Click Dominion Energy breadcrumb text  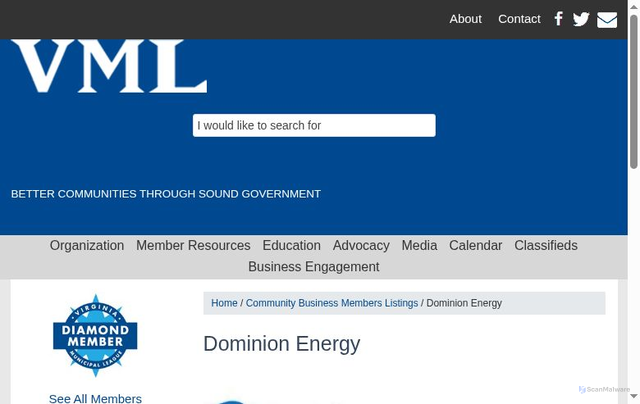pyautogui.click(x=464, y=303)
